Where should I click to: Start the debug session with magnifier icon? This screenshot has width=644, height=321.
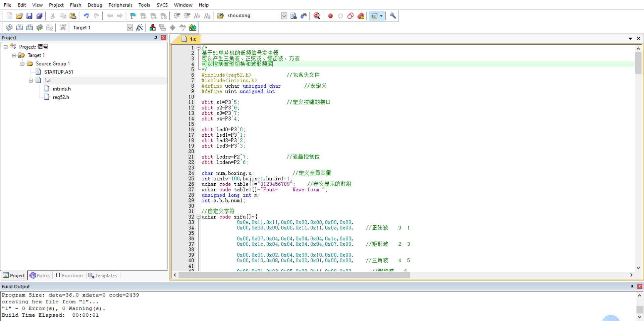point(317,16)
